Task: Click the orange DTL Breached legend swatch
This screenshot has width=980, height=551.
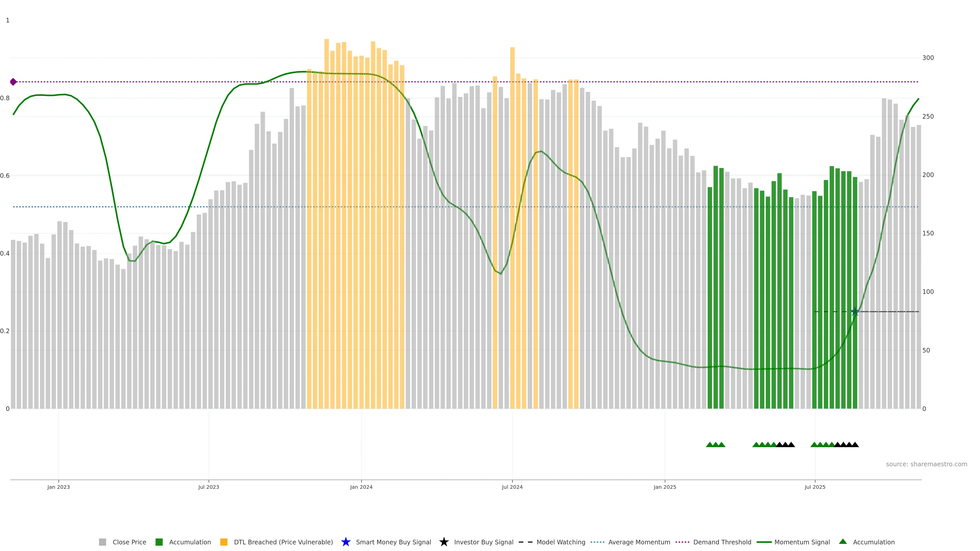Action: point(224,542)
